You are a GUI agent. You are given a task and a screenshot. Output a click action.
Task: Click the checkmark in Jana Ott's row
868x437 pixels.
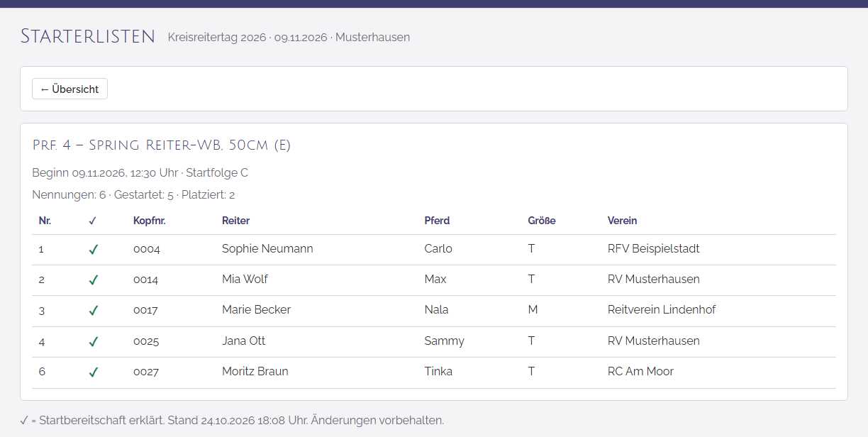pos(93,341)
